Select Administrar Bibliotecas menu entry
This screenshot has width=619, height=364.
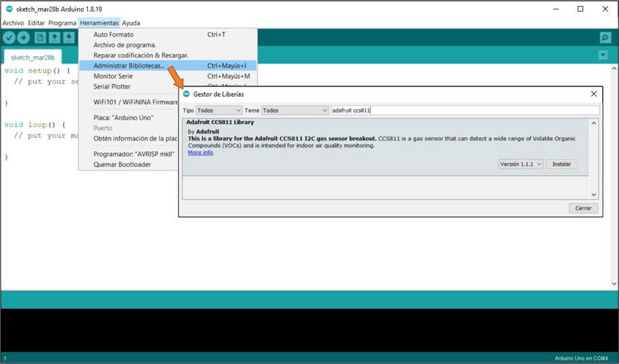(129, 66)
